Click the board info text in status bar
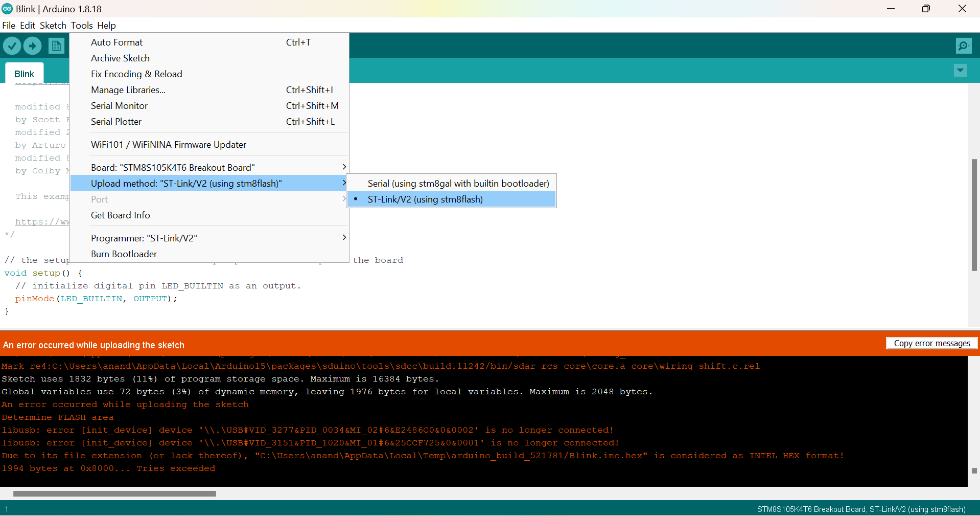The width and height of the screenshot is (980, 516). pos(861,509)
